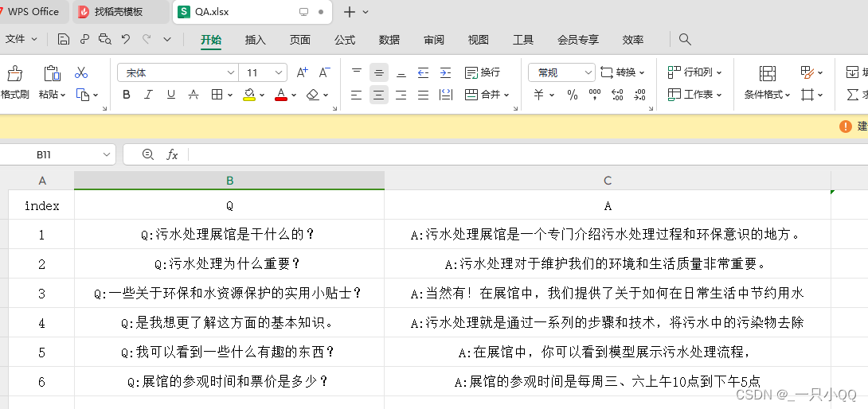
Task: Apply percent style with the % icon
Action: pyautogui.click(x=573, y=95)
